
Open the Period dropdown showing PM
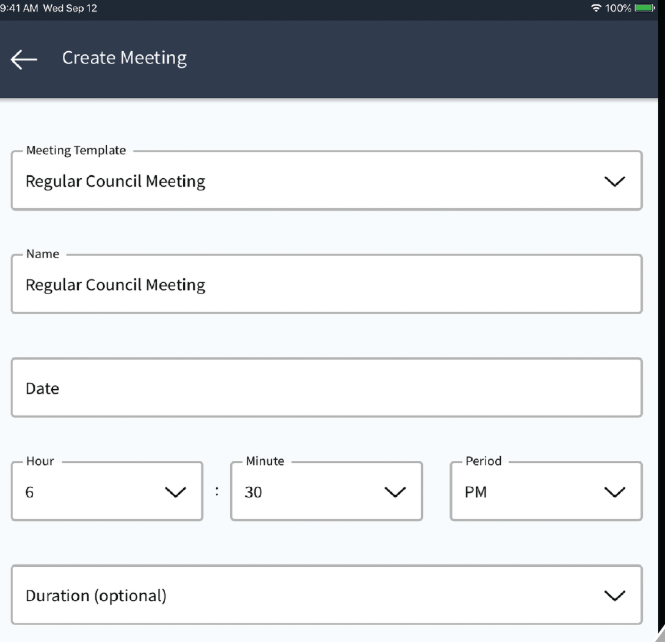click(x=520, y=492)
